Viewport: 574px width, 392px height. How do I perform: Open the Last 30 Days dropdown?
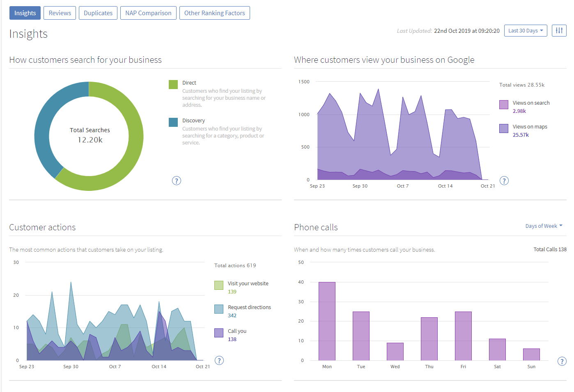pyautogui.click(x=525, y=30)
